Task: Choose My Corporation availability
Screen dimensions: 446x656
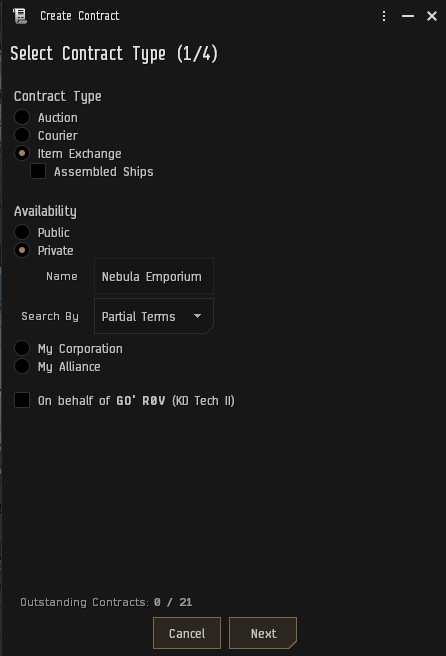Action: tap(22, 348)
